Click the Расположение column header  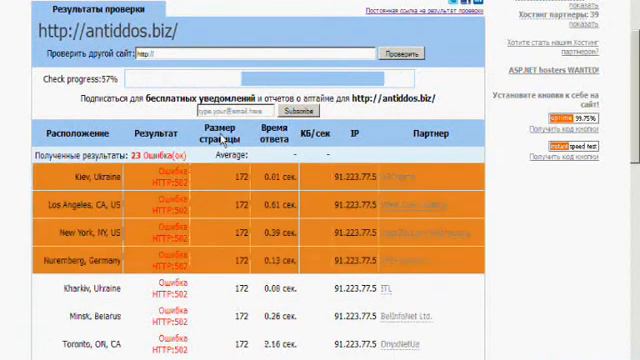tap(78, 133)
